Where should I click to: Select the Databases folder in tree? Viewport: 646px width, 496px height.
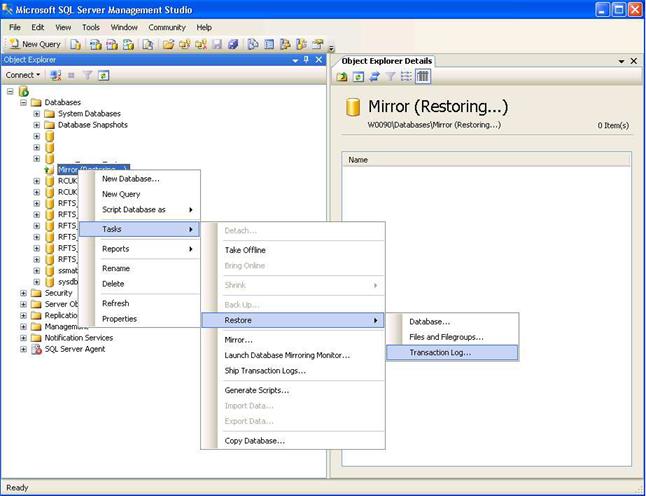pos(63,102)
